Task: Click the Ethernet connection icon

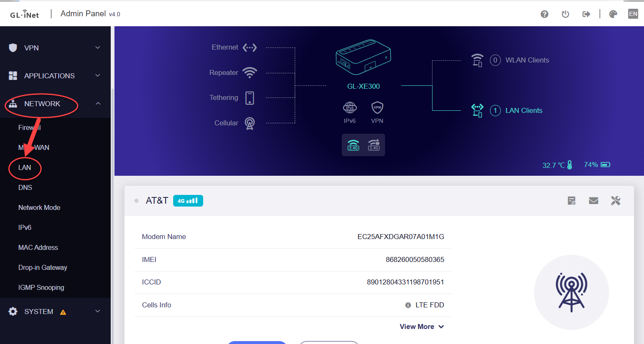Action: click(x=250, y=47)
